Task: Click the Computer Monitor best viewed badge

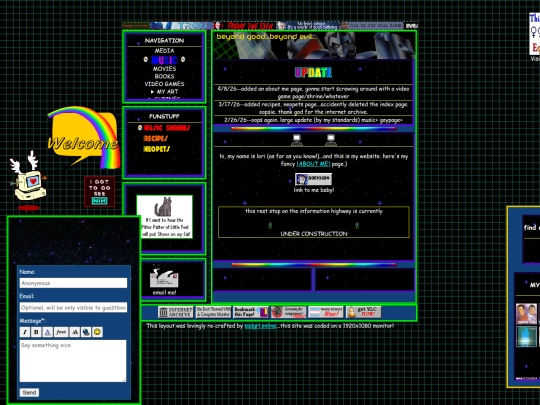Action: click(213, 312)
